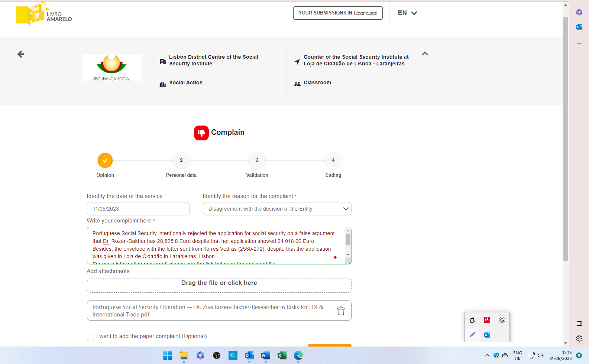Go to step 4 Ending
The height and width of the screenshot is (364, 589).
333,160
